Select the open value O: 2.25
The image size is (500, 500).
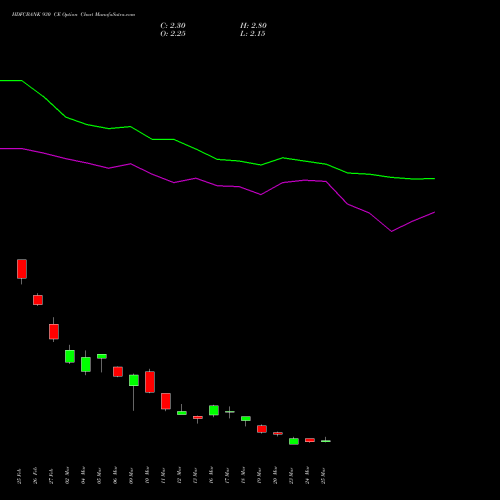point(173,34)
